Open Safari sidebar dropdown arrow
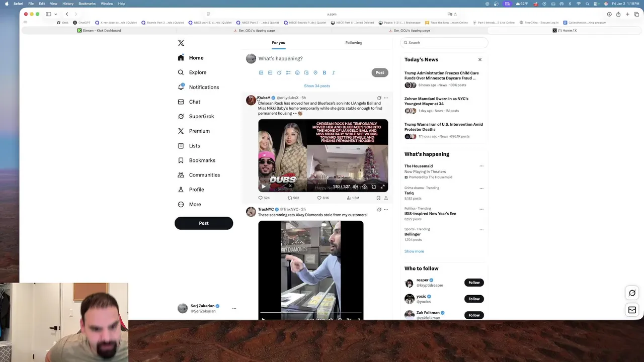This screenshot has width=644, height=362. pyautogui.click(x=55, y=14)
